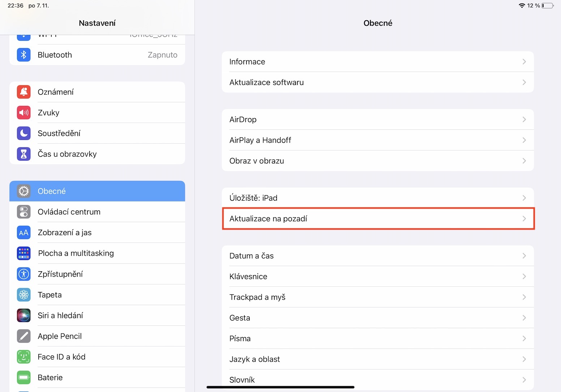Open the Klávesnice chevron arrow
Screen dimensions: 561x392
[x=524, y=277]
